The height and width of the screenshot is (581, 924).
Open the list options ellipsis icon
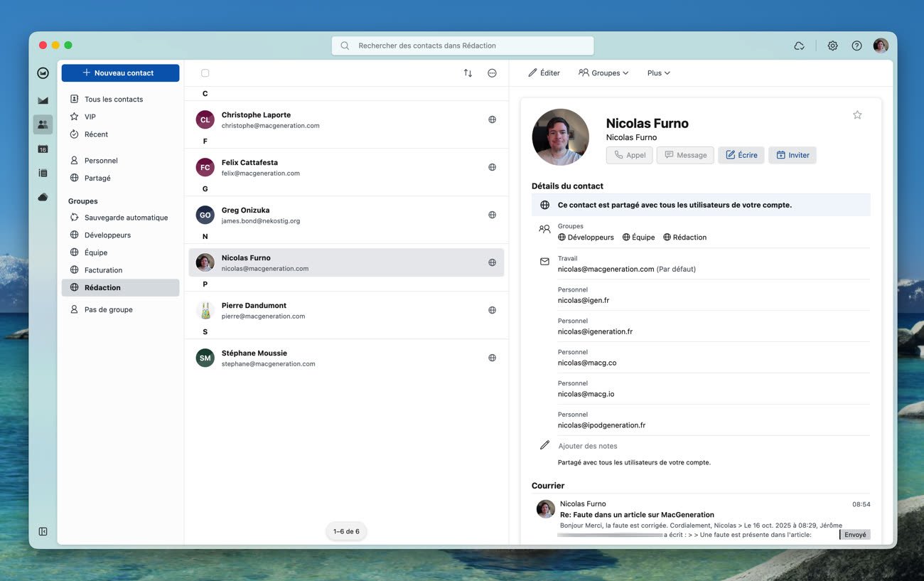coord(492,73)
